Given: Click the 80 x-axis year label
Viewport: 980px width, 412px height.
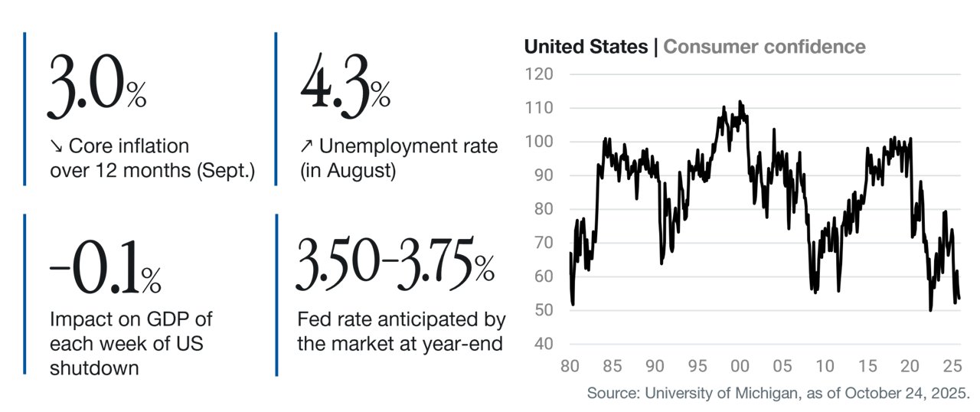Looking at the screenshot, I should [x=571, y=367].
